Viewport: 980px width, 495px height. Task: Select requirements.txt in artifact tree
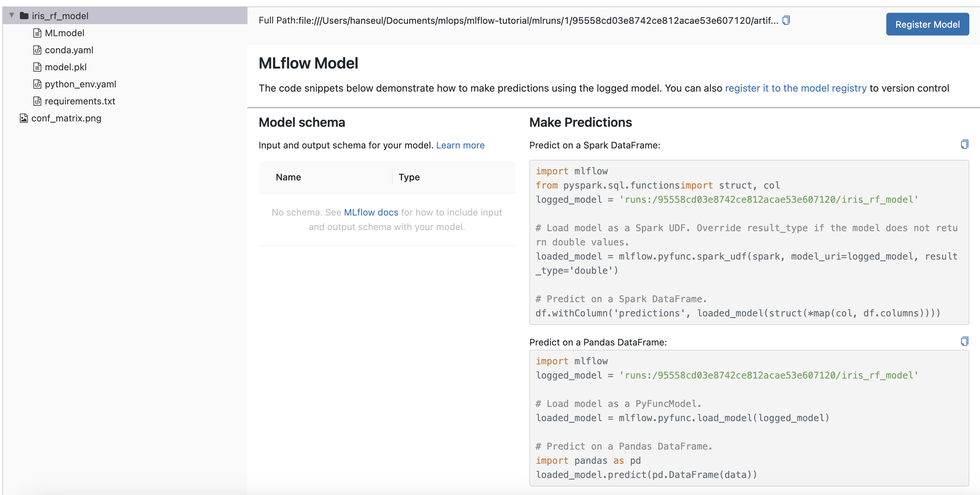click(x=80, y=101)
